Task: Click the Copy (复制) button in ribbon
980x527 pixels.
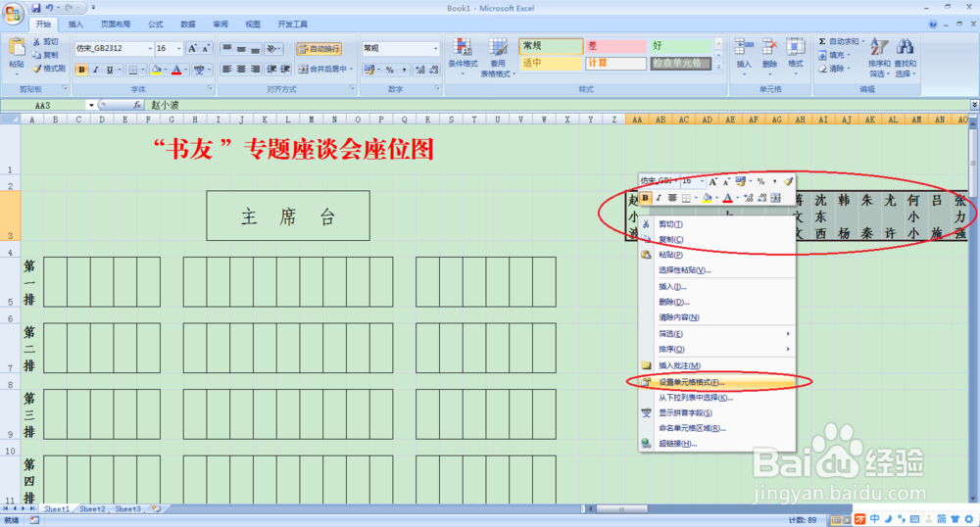Action: tap(46, 55)
